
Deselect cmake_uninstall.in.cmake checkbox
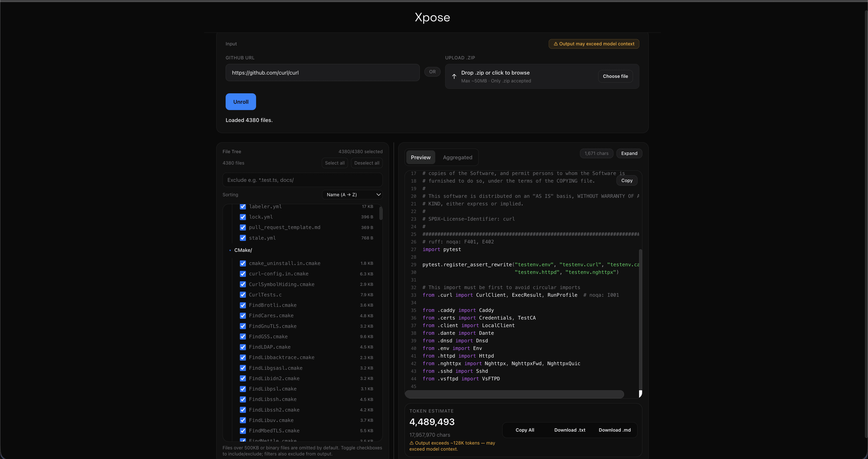243,263
